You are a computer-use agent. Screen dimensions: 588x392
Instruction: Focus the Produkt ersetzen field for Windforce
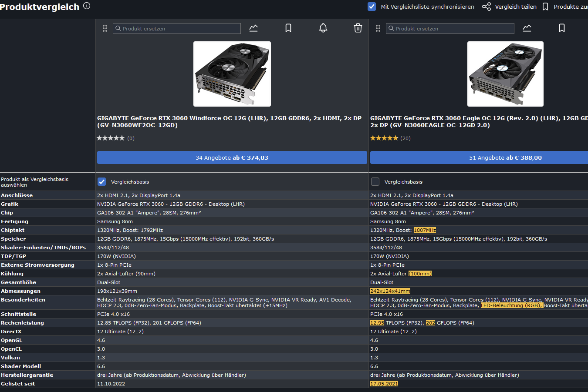coord(177,28)
